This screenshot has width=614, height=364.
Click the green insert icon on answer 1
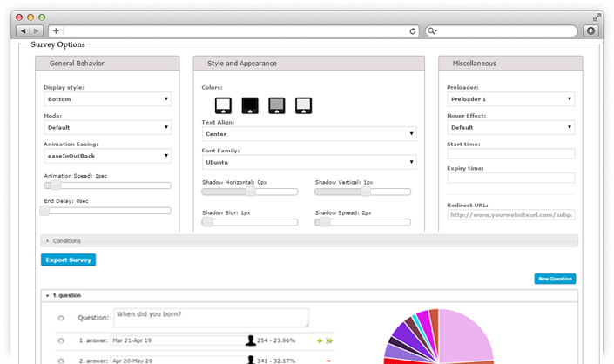[x=329, y=340]
